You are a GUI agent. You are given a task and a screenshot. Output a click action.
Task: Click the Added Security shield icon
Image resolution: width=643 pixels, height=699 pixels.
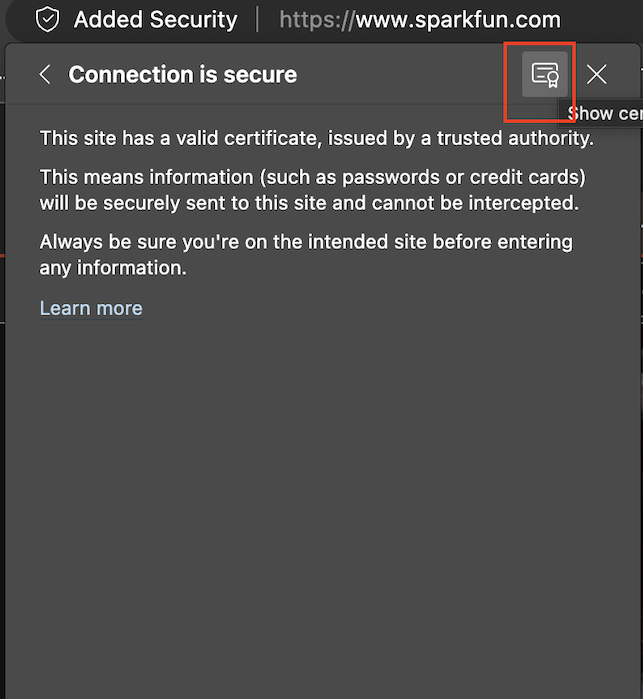47,19
